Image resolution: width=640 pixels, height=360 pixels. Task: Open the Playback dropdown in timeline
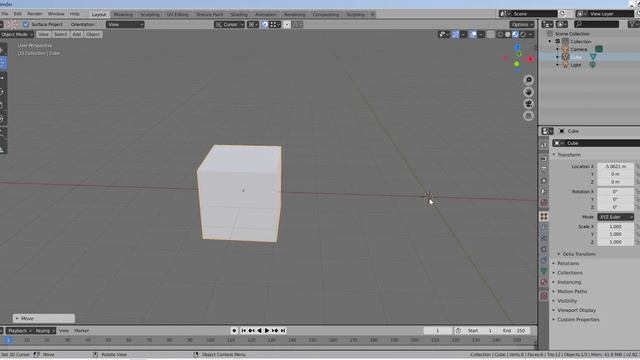click(x=20, y=331)
